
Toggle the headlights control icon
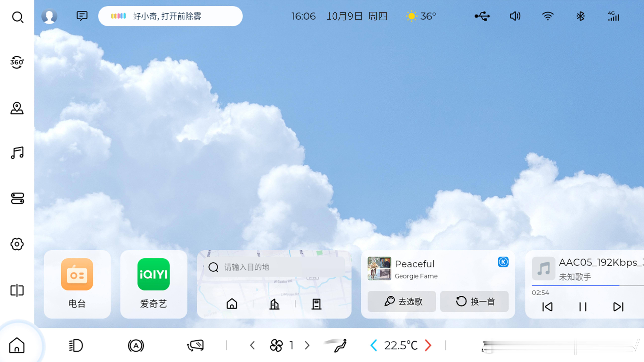(76, 346)
